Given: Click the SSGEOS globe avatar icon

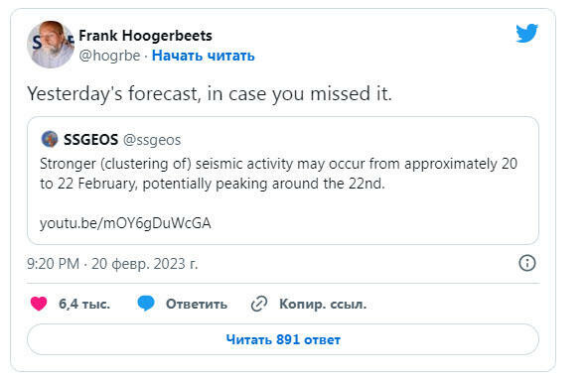Looking at the screenshot, I should click(x=49, y=139).
